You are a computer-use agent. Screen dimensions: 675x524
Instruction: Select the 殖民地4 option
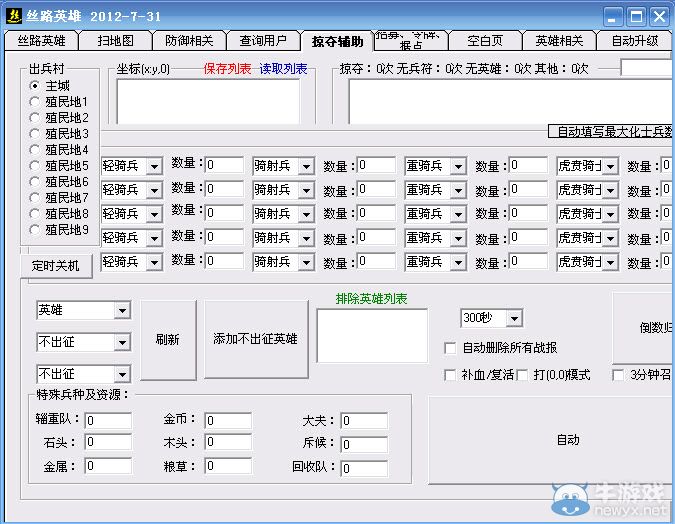click(34, 149)
